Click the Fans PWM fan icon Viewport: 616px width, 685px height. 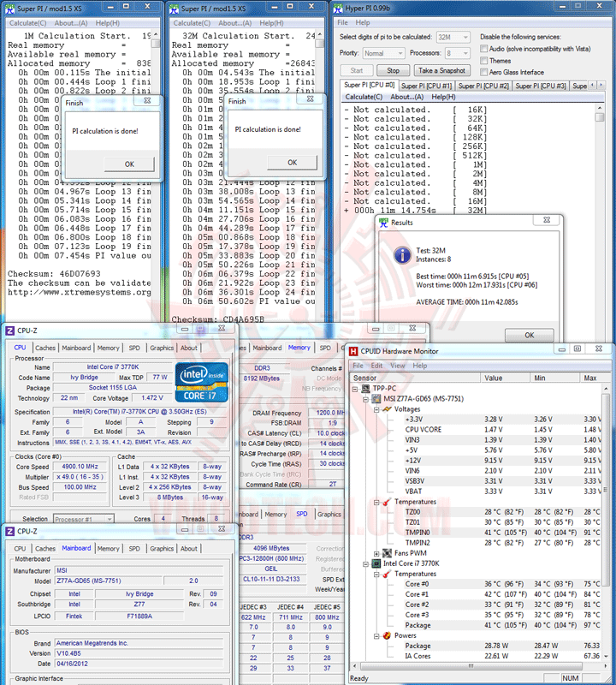click(x=387, y=553)
